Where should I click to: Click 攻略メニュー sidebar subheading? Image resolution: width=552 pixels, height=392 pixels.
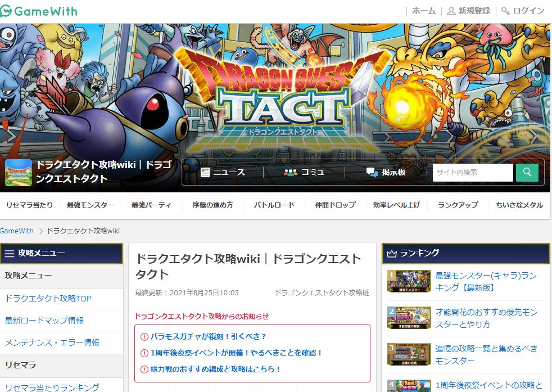coord(28,276)
